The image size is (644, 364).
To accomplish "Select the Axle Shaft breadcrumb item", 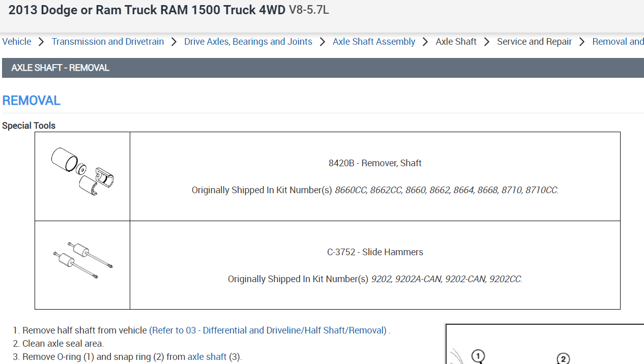I will (456, 42).
